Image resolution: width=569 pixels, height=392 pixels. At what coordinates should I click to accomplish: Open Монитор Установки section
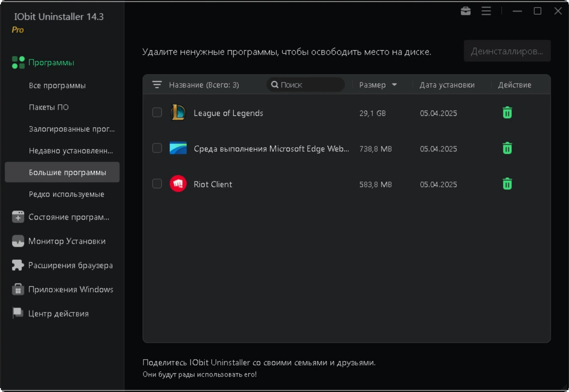pos(67,241)
